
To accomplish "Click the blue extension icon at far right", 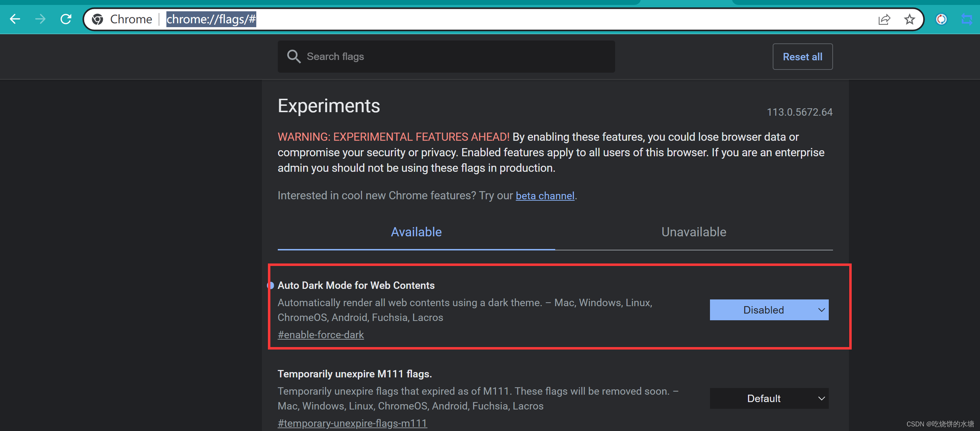I will tap(967, 19).
